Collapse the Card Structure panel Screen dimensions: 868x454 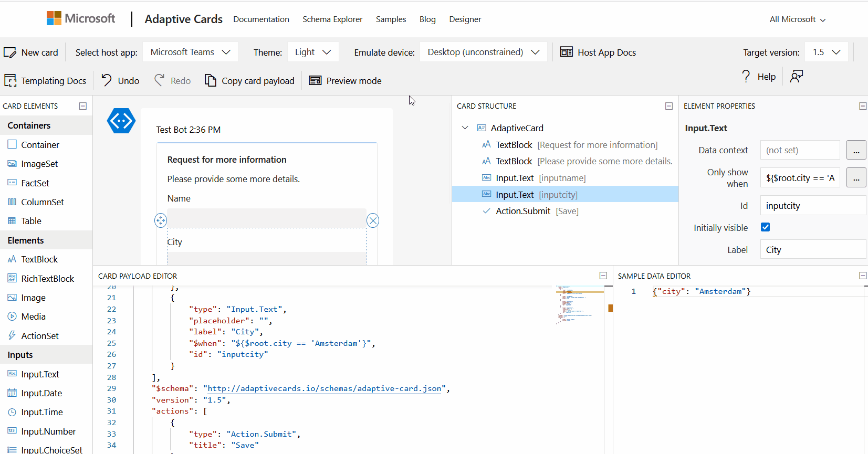(x=669, y=106)
